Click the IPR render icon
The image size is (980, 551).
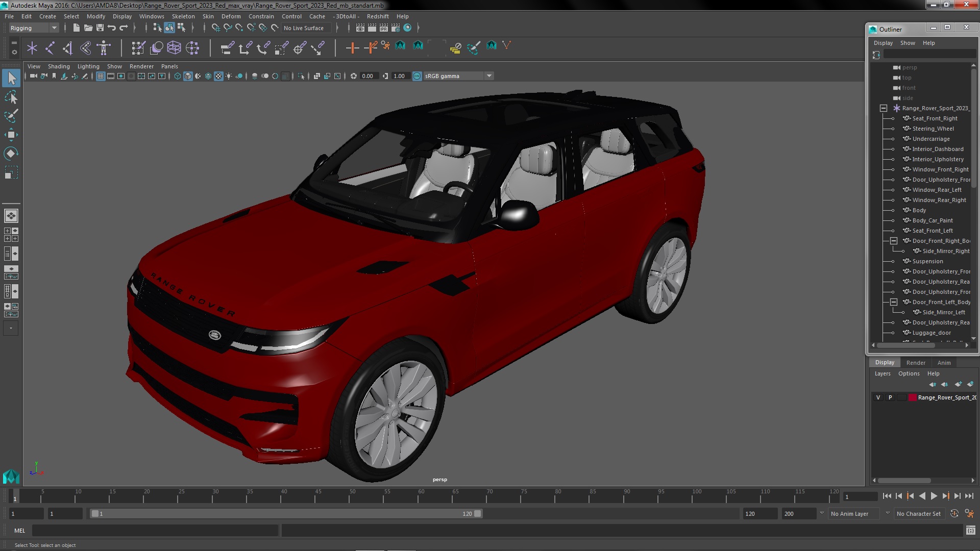click(384, 28)
